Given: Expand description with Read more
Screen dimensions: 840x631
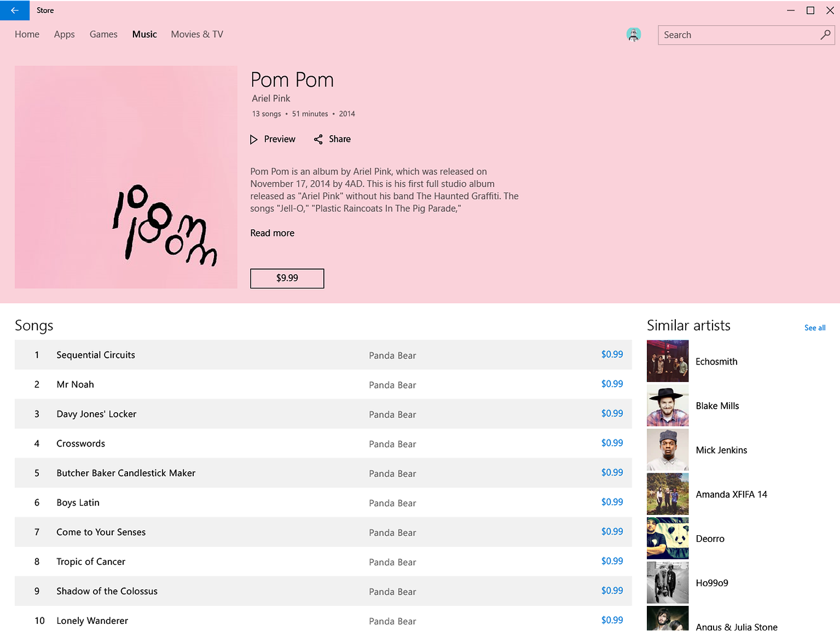Looking at the screenshot, I should pyautogui.click(x=273, y=233).
